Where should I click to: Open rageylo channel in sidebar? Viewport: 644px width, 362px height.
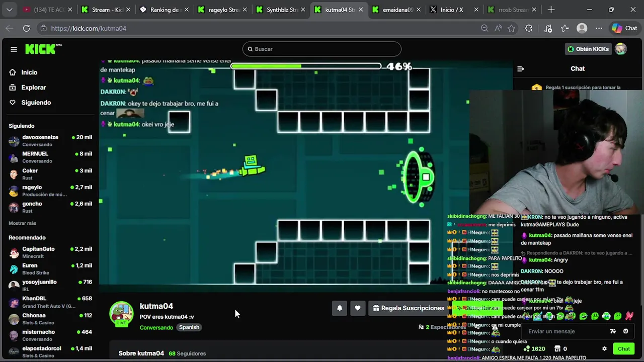(50, 191)
